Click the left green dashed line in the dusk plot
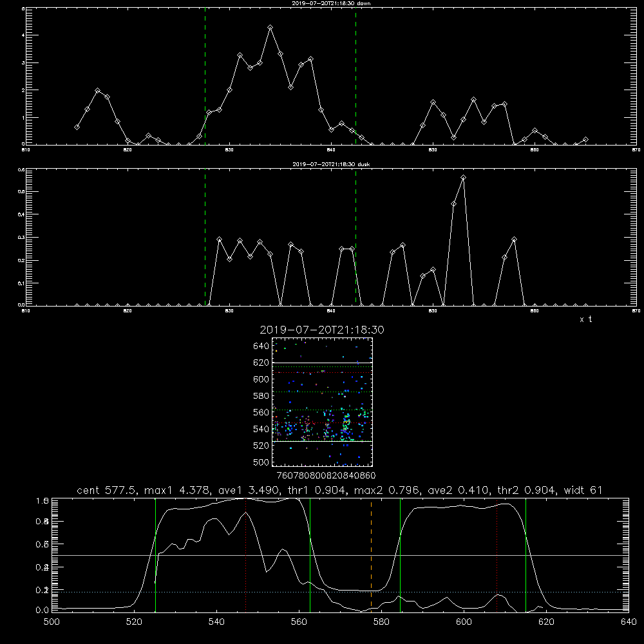Viewport: 644px width, 644px height. [x=205, y=238]
